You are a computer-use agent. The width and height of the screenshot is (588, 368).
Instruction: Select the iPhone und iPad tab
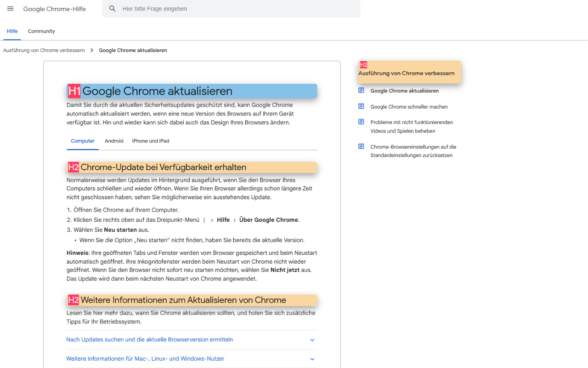pos(151,141)
